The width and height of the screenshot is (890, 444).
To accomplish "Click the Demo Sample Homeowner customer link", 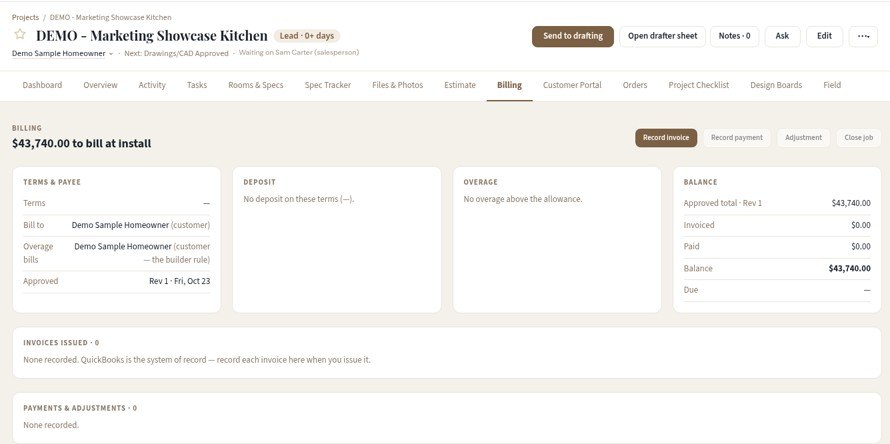I will (x=58, y=53).
